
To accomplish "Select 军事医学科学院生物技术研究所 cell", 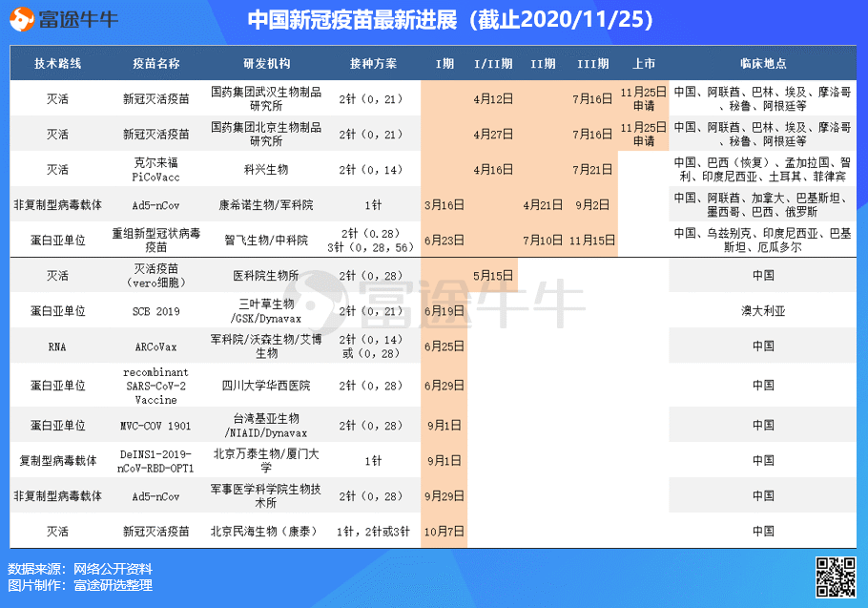I will [266, 496].
